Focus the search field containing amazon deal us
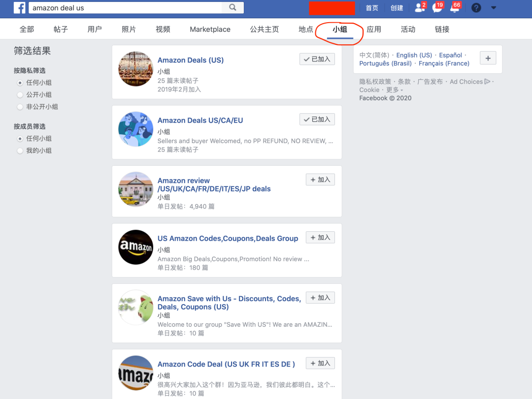The image size is (532, 399). [x=125, y=8]
